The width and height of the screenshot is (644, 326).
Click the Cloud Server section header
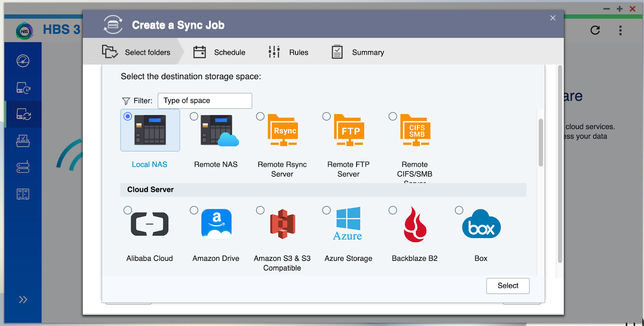pos(323,190)
